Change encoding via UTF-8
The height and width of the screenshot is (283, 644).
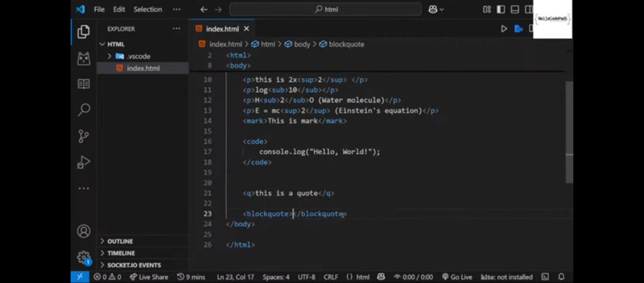(306, 277)
